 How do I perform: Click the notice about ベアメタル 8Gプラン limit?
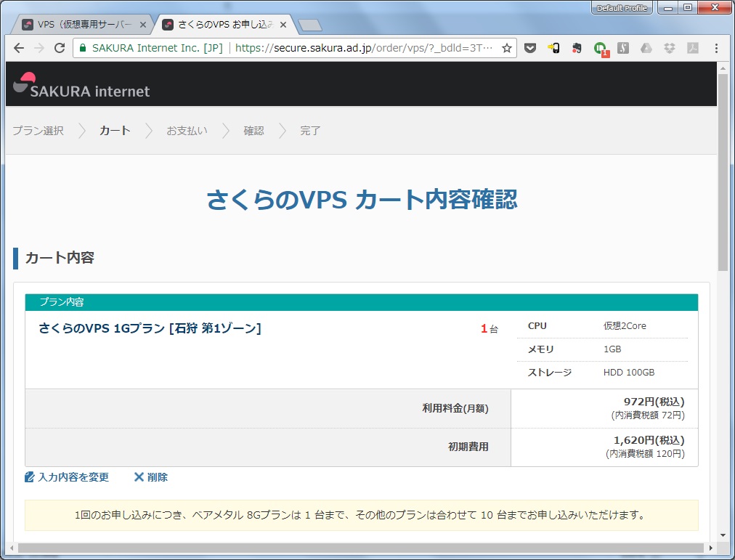tap(362, 515)
